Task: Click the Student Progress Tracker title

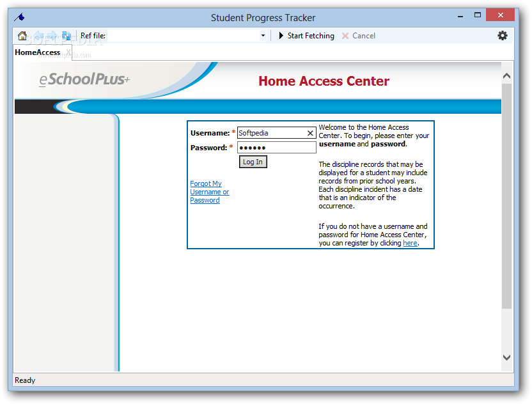Action: (263, 18)
